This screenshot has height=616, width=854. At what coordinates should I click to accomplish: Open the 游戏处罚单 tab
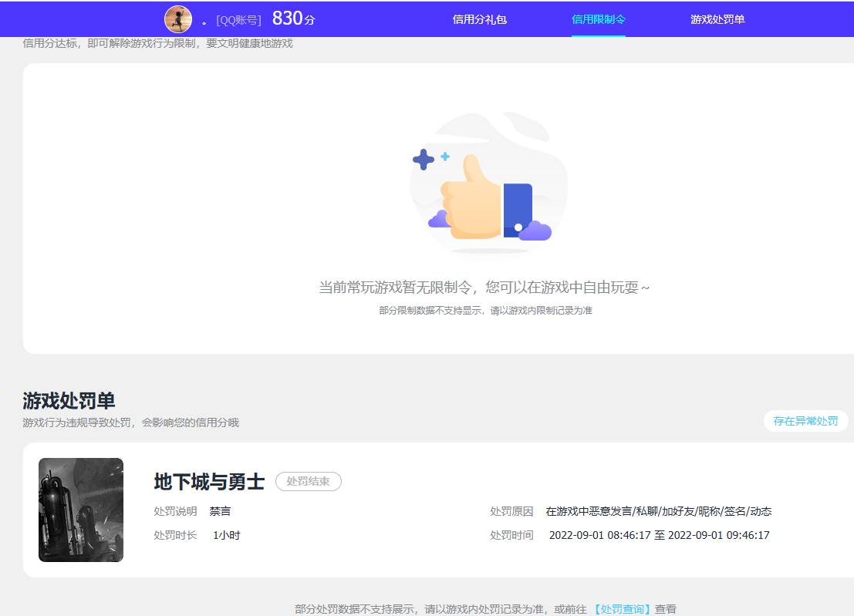tap(716, 19)
